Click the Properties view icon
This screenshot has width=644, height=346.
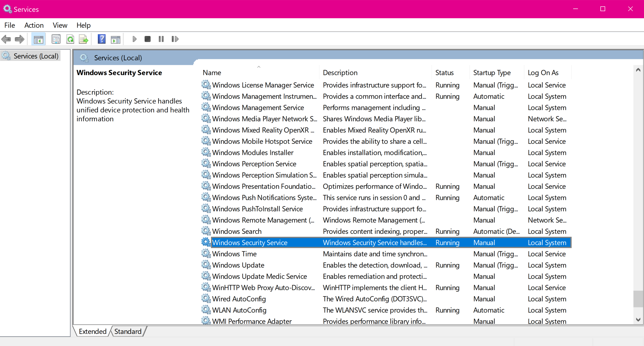pyautogui.click(x=56, y=39)
